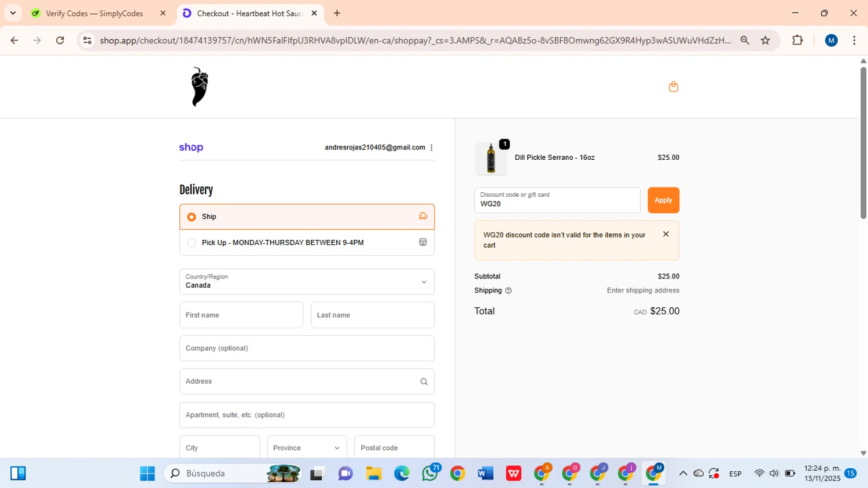Open Wi-Fi network settings in tray

tap(759, 474)
